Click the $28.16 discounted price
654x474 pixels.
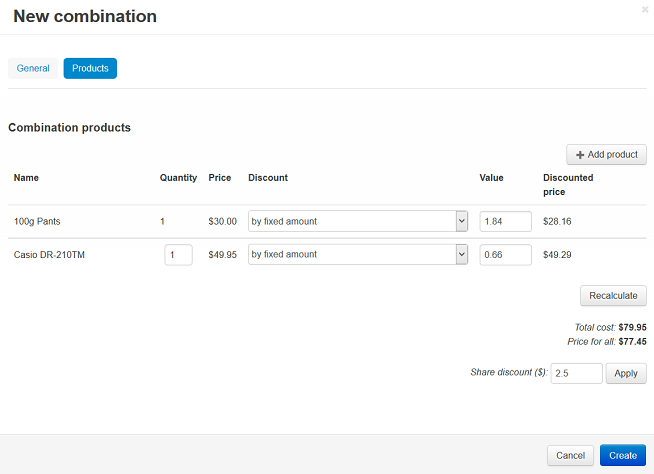(x=557, y=222)
